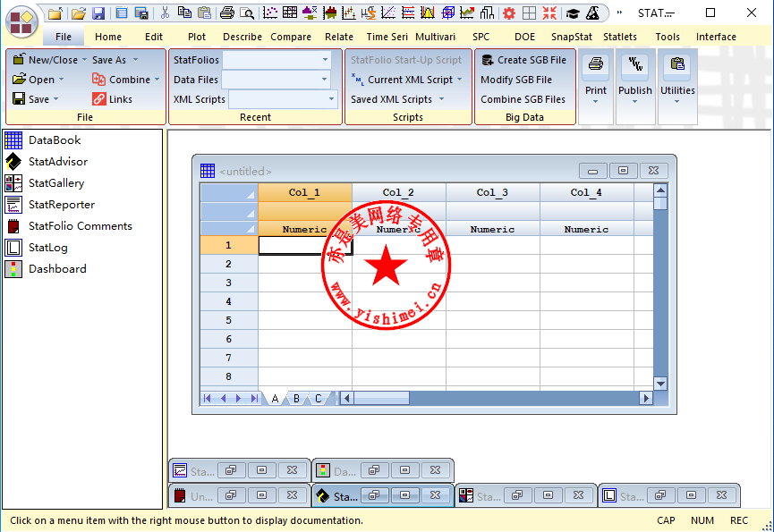Viewport: 774px width, 532px height.
Task: Click the red gear icon in toolbar
Action: click(x=509, y=13)
